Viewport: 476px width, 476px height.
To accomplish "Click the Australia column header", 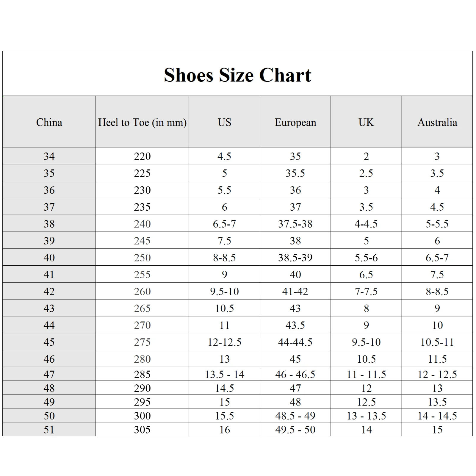I will point(437,122).
